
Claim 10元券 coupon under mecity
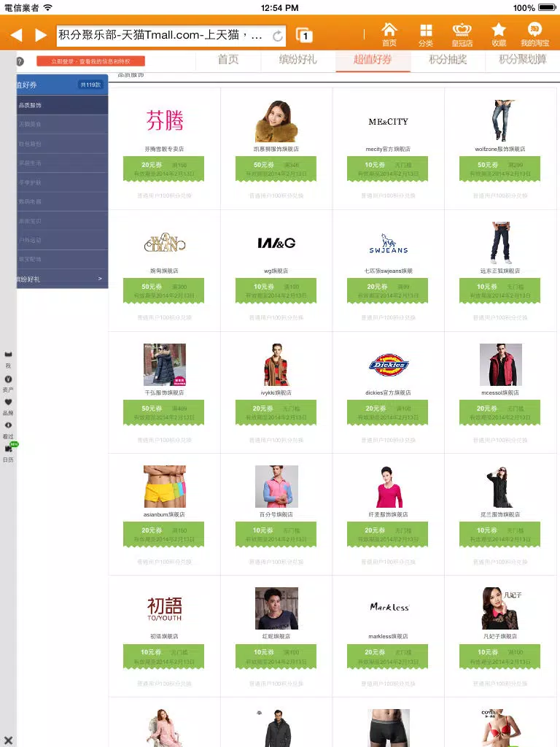point(388,169)
